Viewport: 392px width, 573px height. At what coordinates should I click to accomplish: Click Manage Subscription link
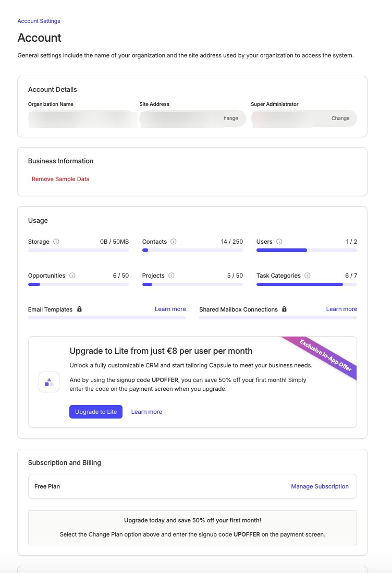click(320, 486)
